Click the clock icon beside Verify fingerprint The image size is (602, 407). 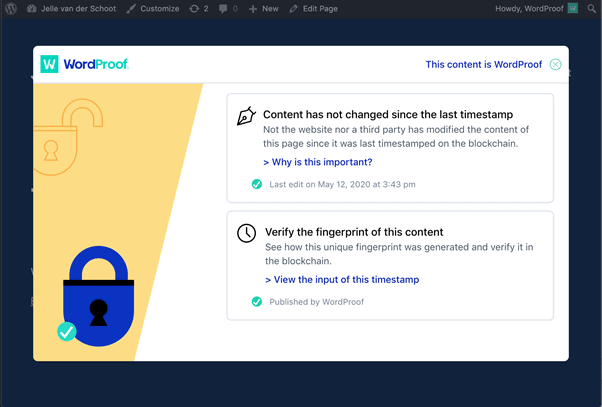tap(246, 233)
